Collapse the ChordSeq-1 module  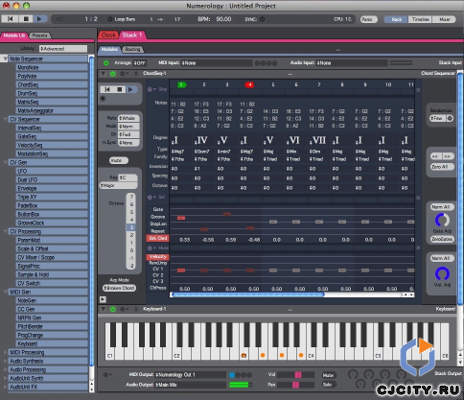pyautogui.click(x=103, y=74)
